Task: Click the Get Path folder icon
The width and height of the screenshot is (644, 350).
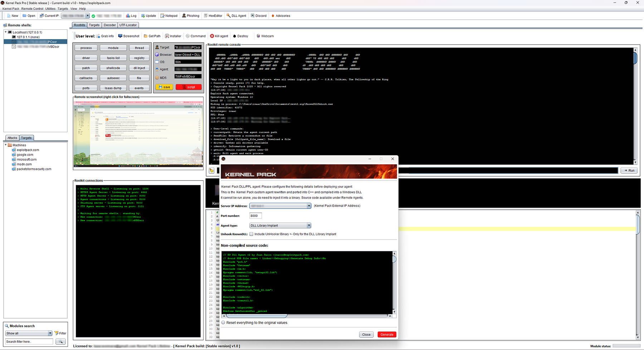Action: 146,36
